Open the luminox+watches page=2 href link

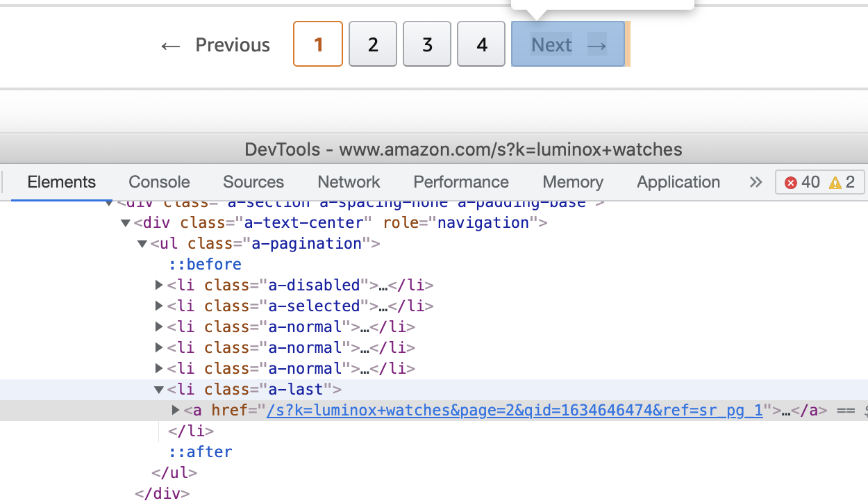click(515, 411)
